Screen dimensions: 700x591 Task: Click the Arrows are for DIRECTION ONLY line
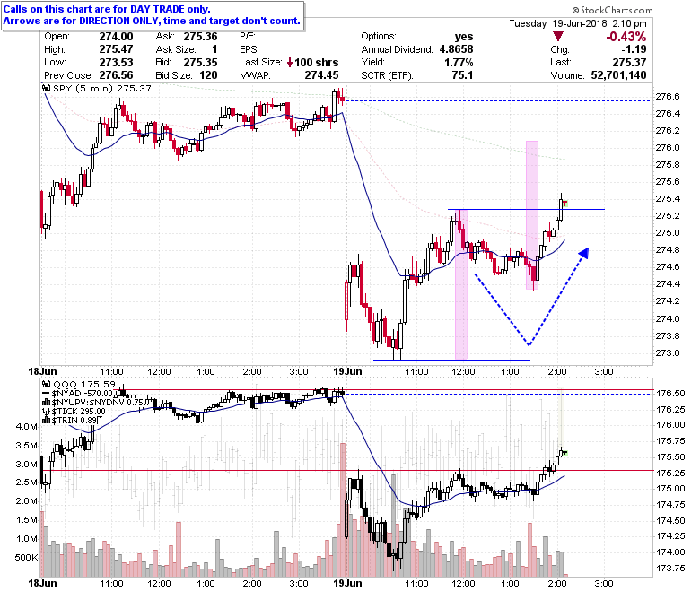(152, 21)
